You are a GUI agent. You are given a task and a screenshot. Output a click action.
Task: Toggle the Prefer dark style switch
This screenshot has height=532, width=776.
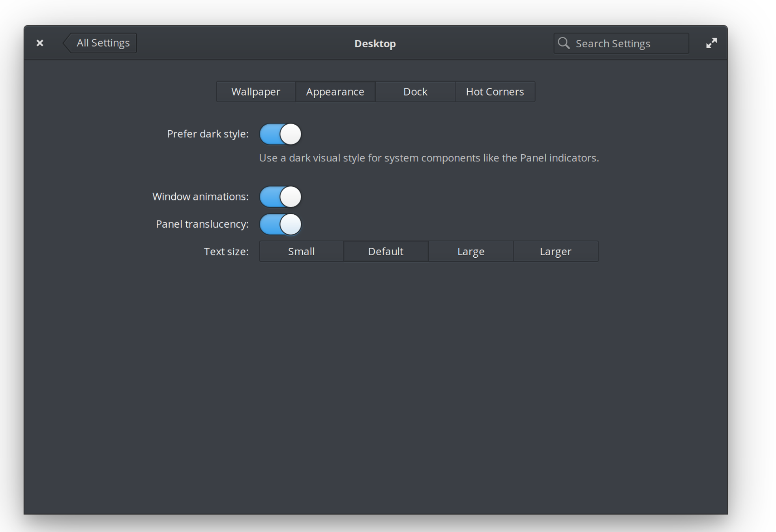coord(280,134)
